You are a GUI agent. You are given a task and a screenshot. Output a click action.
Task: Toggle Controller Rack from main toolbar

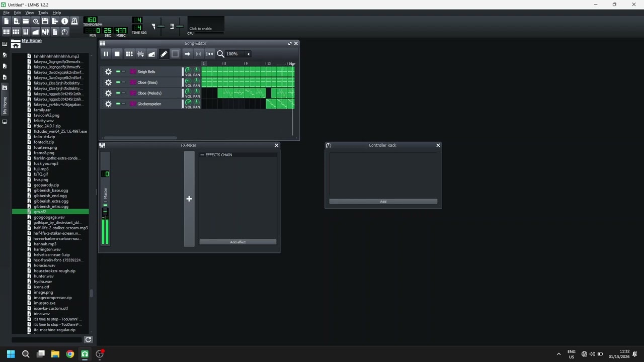pos(64,32)
